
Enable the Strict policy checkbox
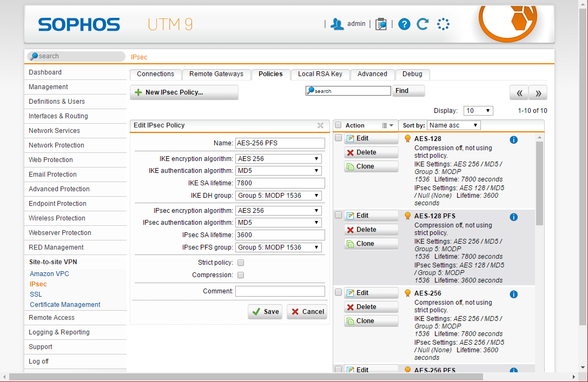[x=241, y=263]
